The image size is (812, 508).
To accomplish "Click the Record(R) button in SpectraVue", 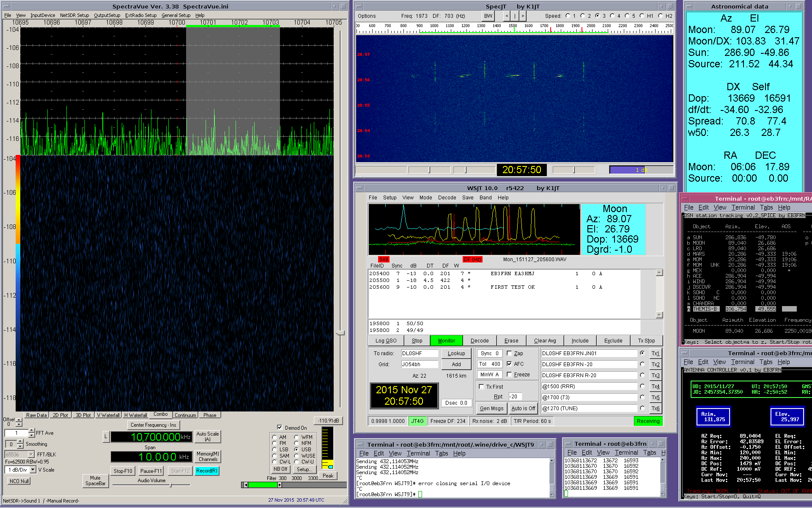I will click(207, 471).
